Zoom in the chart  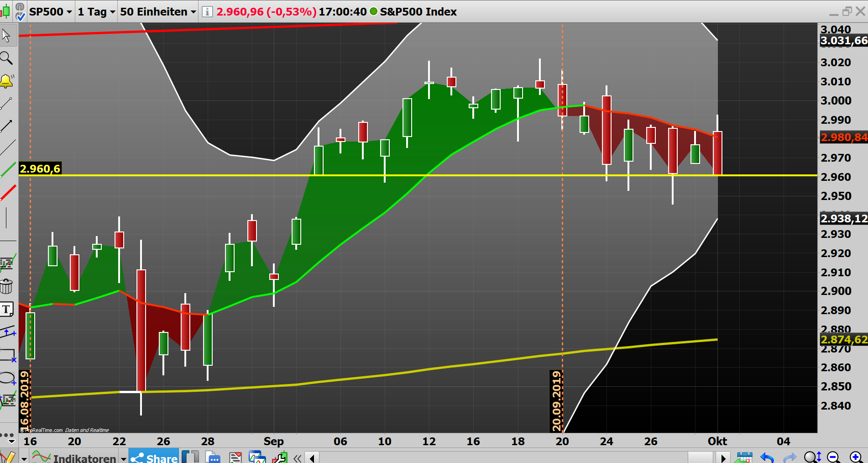pos(856,457)
